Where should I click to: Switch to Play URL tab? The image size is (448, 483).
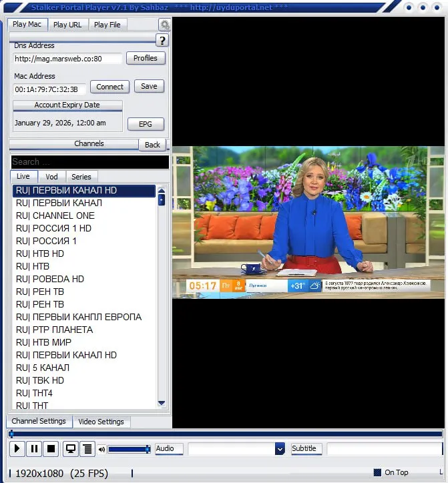(x=67, y=25)
